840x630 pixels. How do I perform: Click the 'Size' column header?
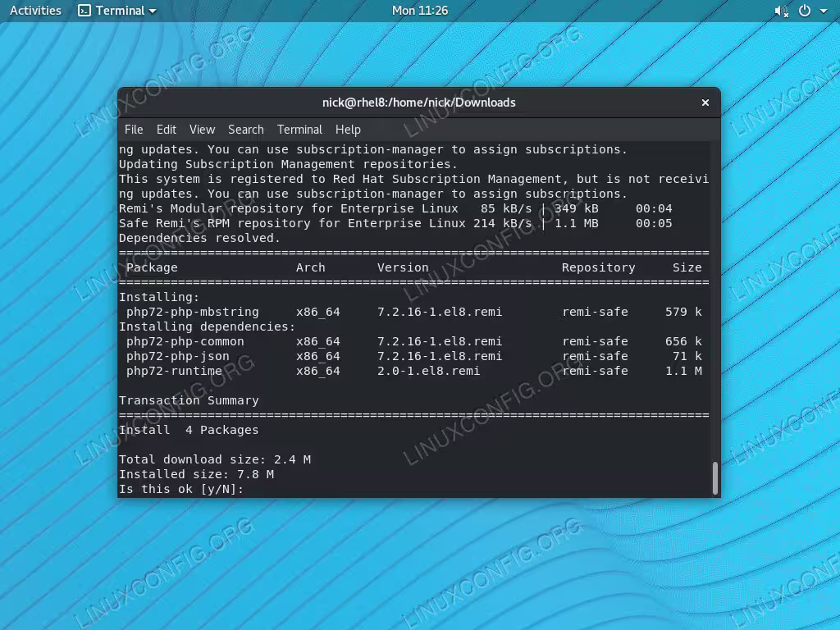pyautogui.click(x=687, y=267)
